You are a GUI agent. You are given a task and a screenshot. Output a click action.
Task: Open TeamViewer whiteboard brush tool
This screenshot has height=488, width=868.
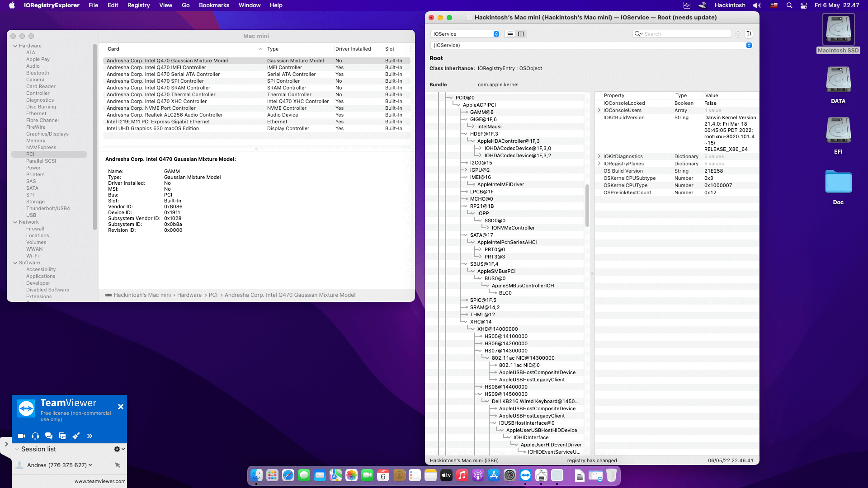(x=76, y=436)
